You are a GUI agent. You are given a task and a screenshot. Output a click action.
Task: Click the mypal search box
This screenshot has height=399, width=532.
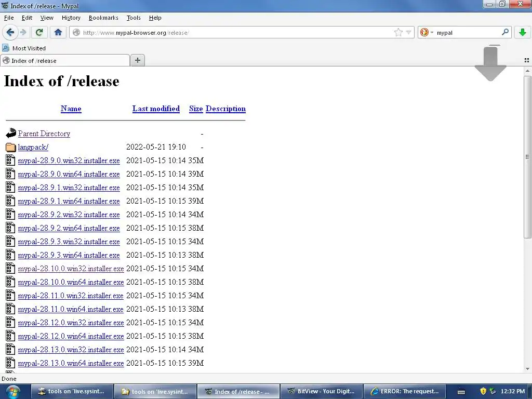point(468,33)
